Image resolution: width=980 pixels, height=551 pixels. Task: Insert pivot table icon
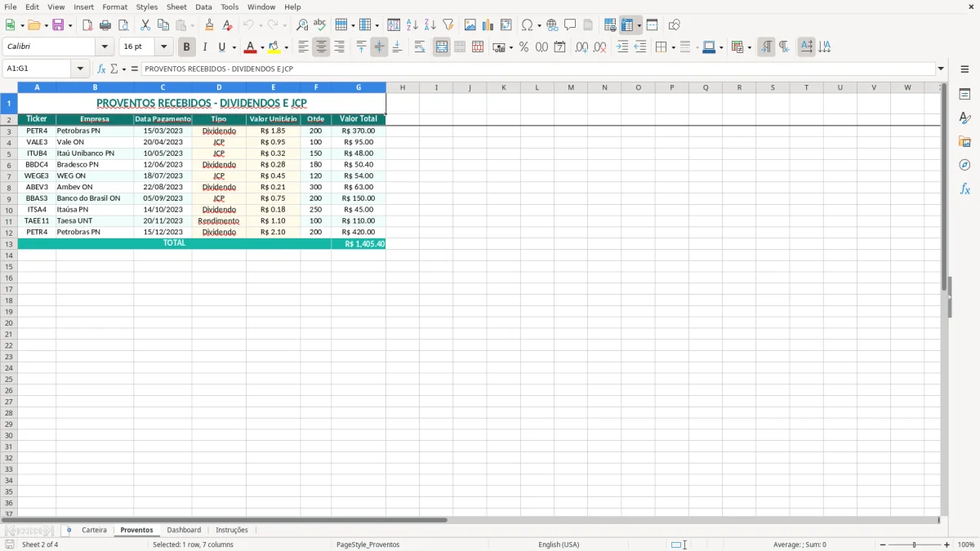point(506,25)
